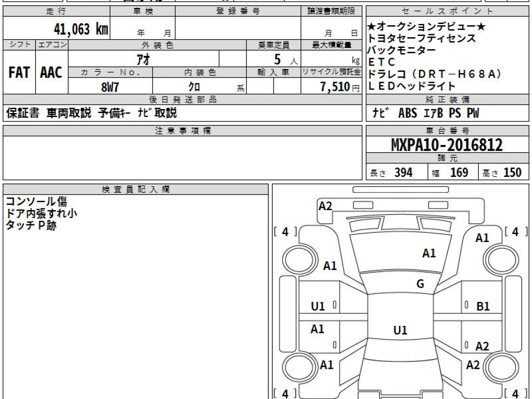
Task: Click the 41,063 km mileage value
Action: click(81, 29)
